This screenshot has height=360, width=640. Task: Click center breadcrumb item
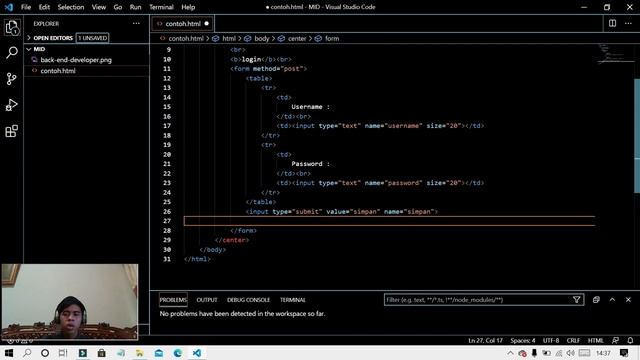point(297,38)
